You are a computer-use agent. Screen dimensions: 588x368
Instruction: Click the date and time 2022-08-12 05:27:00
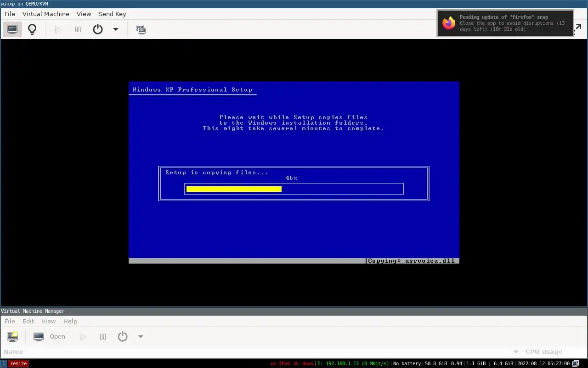(543, 363)
